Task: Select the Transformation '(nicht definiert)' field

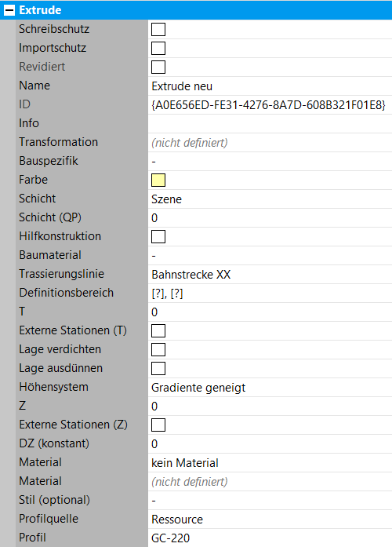Action: [270, 142]
